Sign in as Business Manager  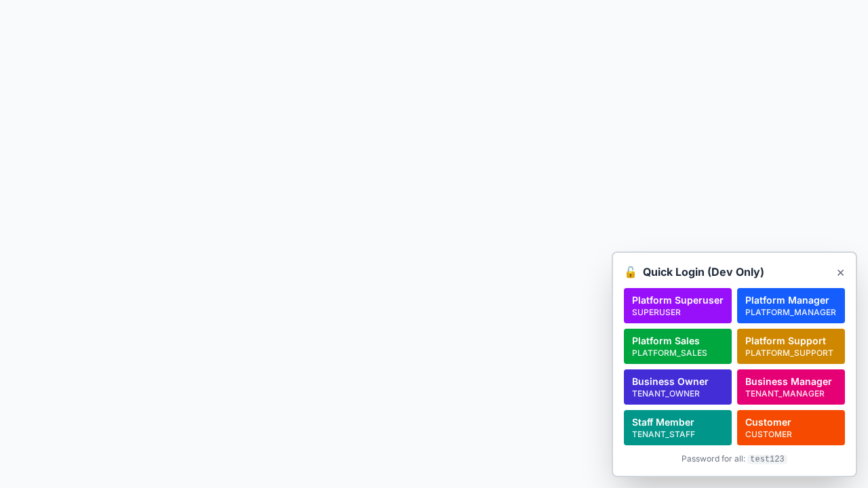791,386
